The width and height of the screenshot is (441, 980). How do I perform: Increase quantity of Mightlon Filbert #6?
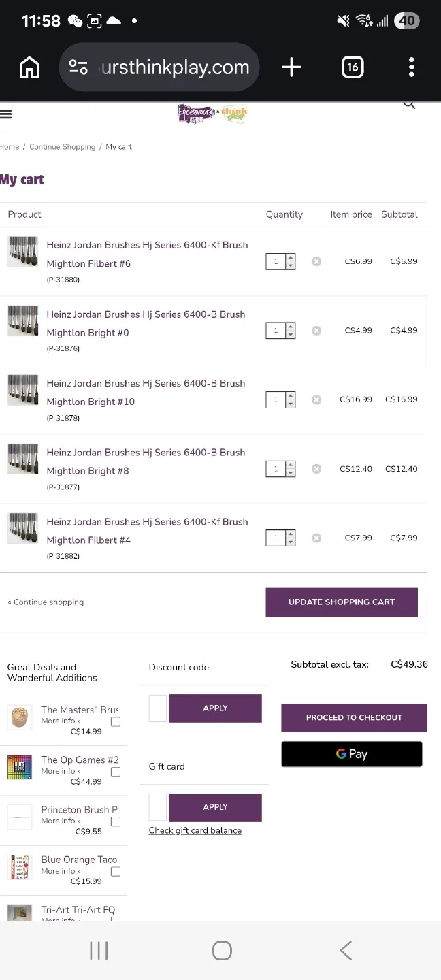click(291, 257)
